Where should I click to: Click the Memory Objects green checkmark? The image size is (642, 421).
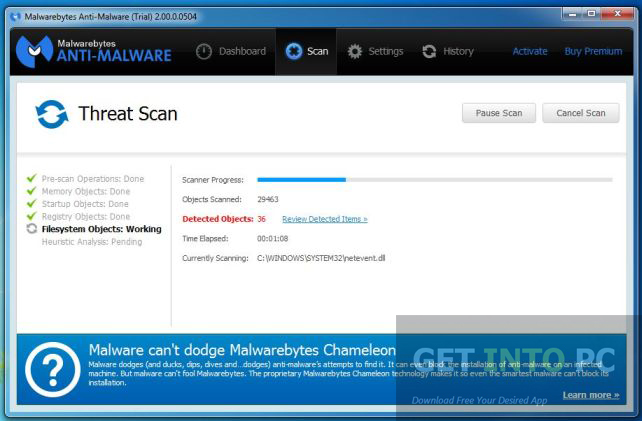[32, 191]
